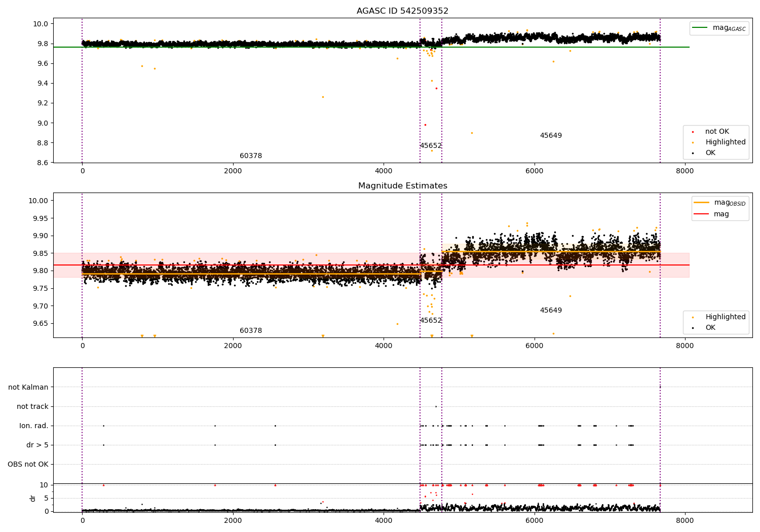This screenshot has width=760, height=532.
Task: Click x-tick '4000' under Magnitude Estimates plot
Action: 384,346
